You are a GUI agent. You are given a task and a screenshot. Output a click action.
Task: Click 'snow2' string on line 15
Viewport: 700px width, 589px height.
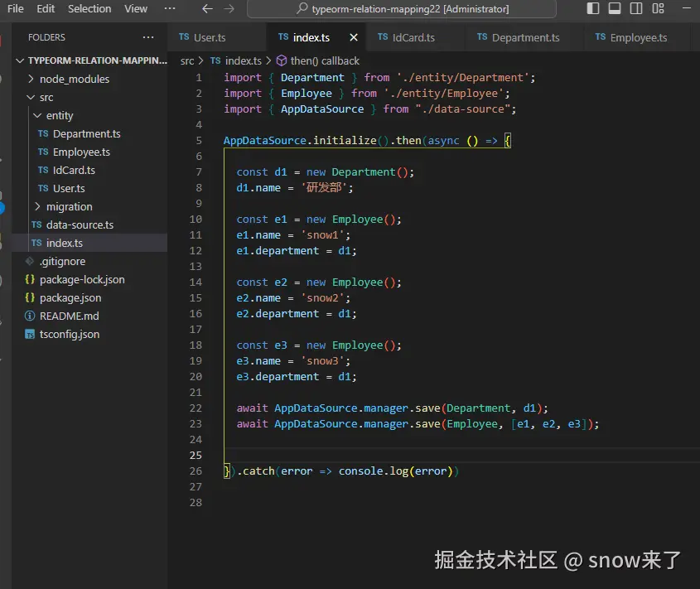tap(322, 298)
